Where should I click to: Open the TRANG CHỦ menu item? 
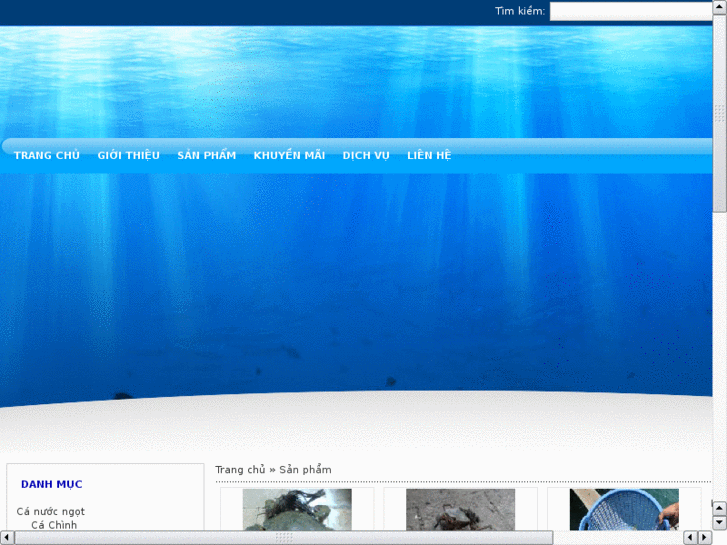coord(47,155)
